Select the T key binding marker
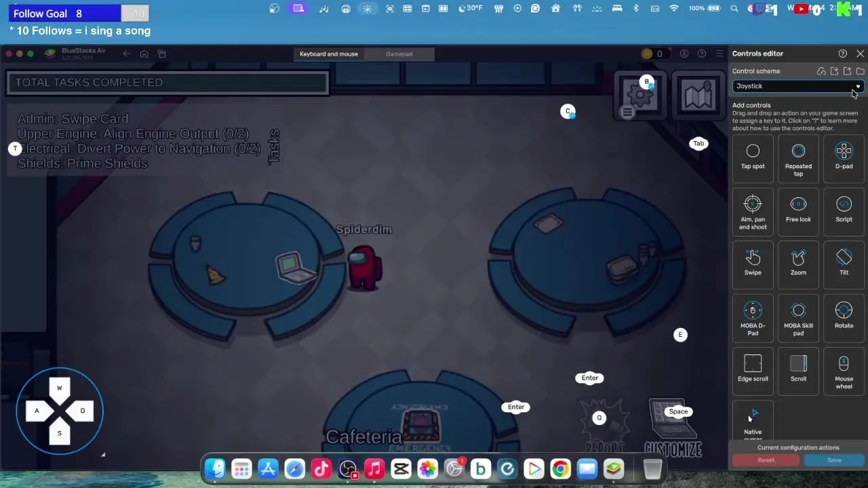This screenshot has width=868, height=488. pos(15,148)
